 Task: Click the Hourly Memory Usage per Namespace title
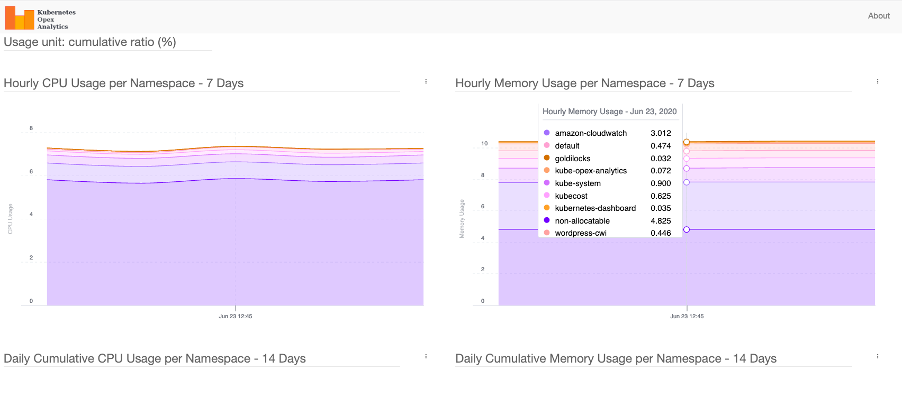pos(584,83)
